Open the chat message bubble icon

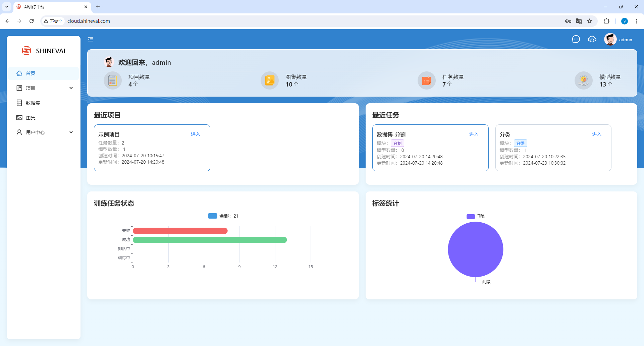tap(576, 39)
